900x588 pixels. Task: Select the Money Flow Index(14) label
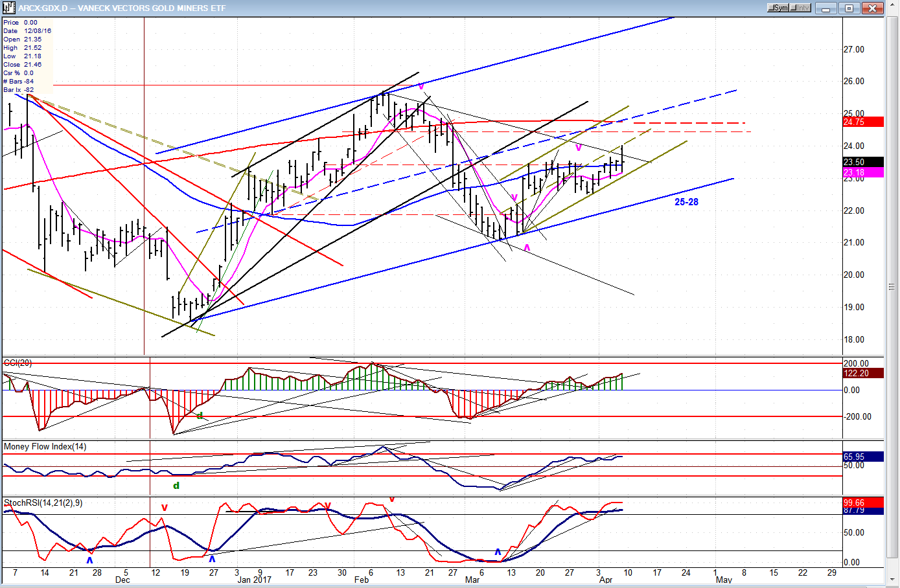coord(45,446)
